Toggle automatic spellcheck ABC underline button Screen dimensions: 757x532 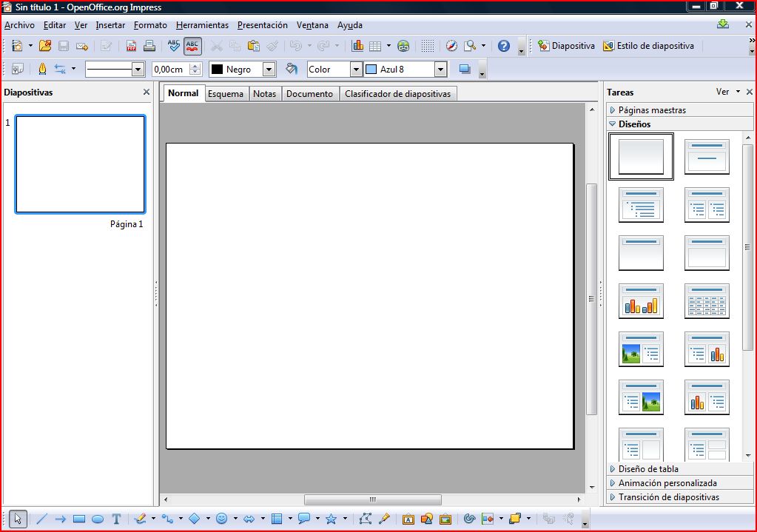click(192, 46)
